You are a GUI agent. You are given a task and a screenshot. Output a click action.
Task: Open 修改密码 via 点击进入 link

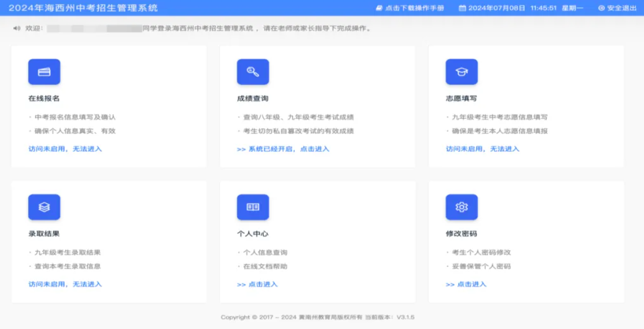466,284
